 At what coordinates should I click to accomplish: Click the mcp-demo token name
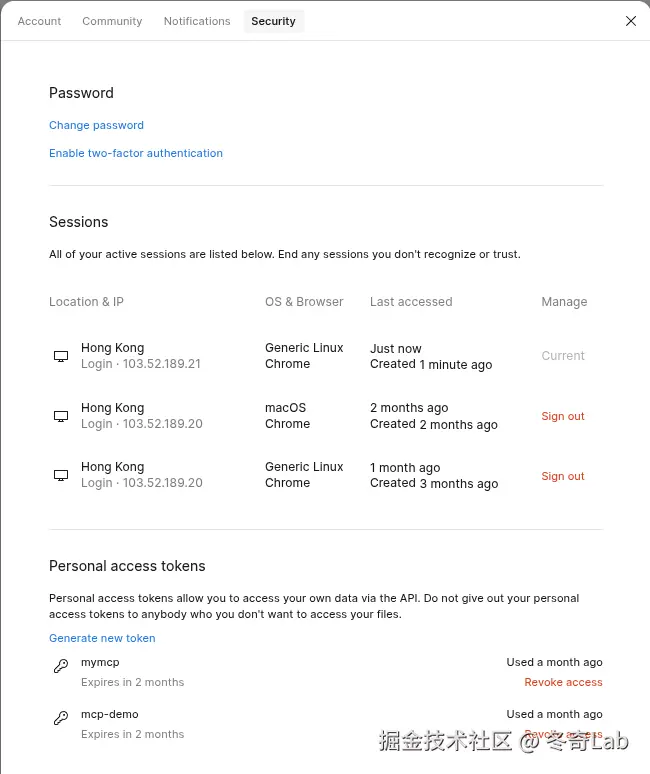110,714
